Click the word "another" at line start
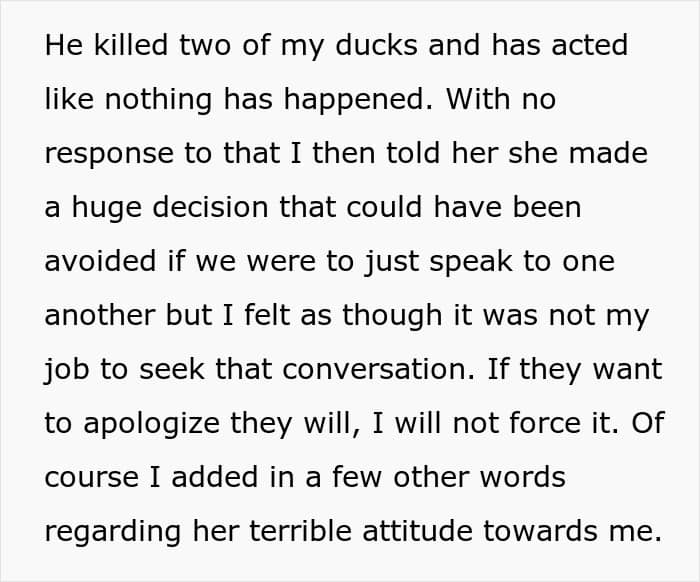Screen dimensions: 700x582 (100, 315)
